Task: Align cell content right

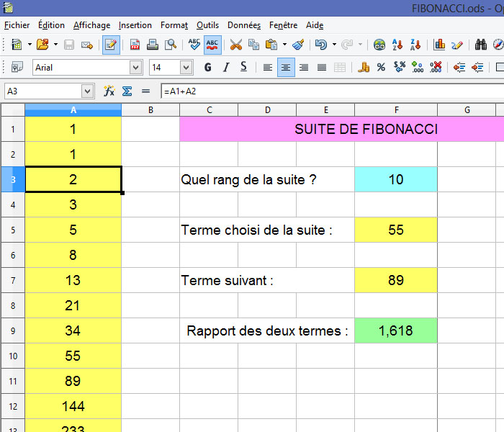Action: pos(304,67)
